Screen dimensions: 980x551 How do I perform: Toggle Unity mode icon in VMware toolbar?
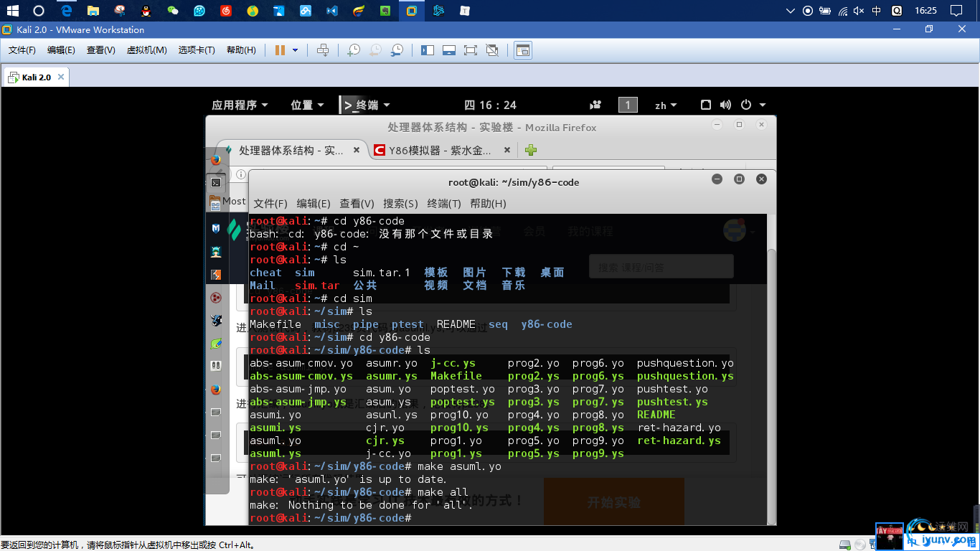point(492,50)
